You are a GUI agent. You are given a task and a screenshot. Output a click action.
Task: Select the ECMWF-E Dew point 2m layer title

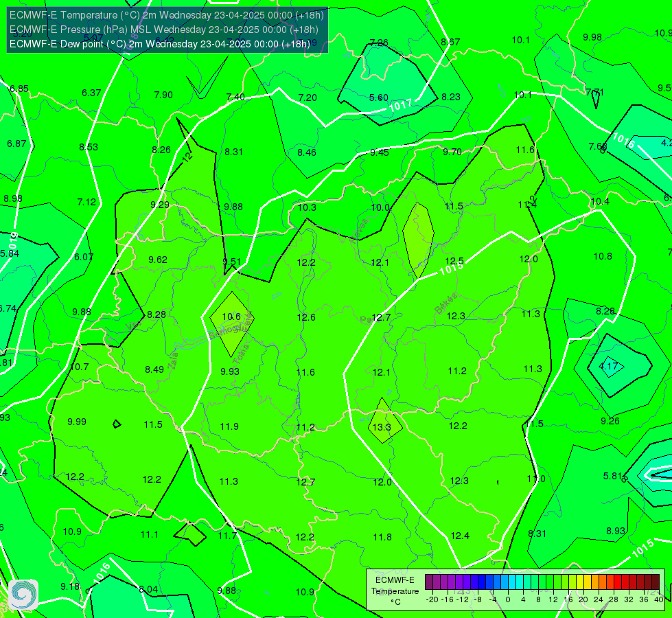(x=159, y=44)
